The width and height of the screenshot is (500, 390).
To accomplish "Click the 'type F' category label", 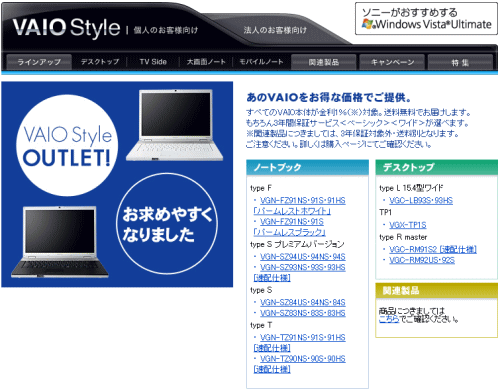I will (261, 188).
